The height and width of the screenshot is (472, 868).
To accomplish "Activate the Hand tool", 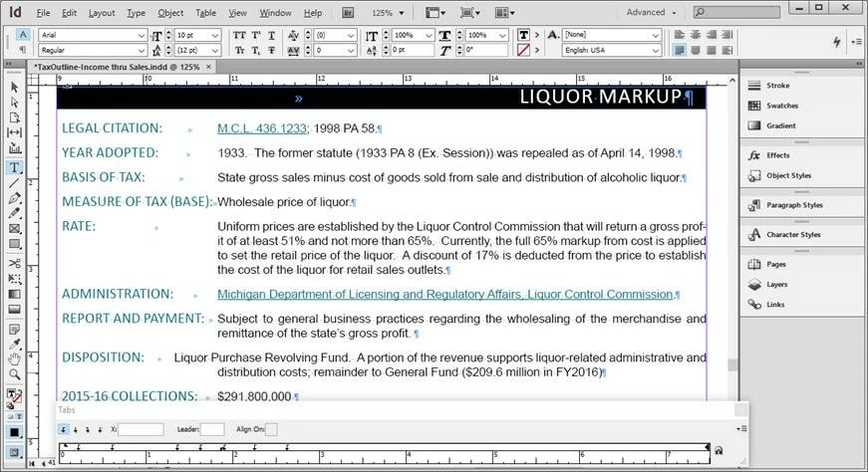I will click(x=14, y=359).
